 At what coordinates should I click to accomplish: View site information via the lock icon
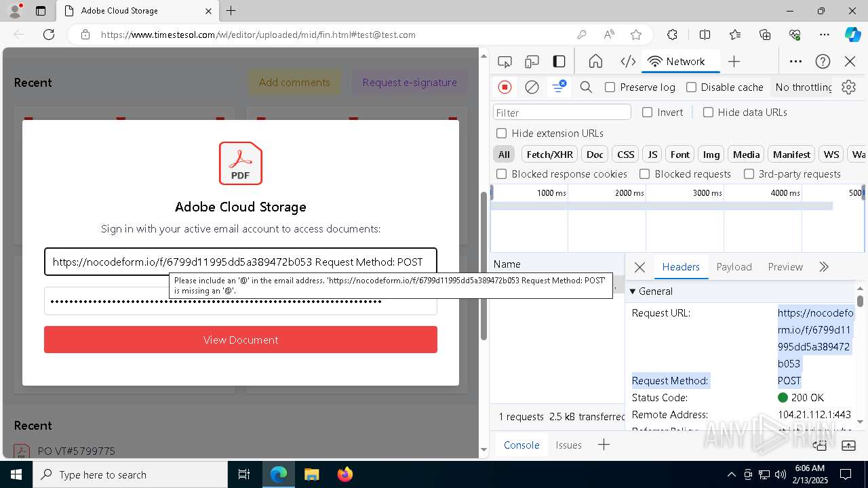point(85,35)
